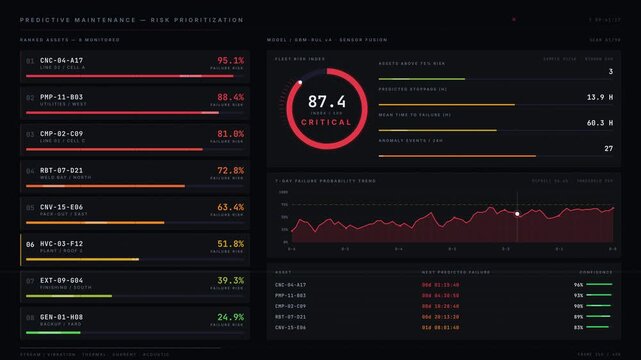The image size is (641, 360).
Task: Click the highlighted HVC-03-F12 asset card
Action: tap(134, 250)
